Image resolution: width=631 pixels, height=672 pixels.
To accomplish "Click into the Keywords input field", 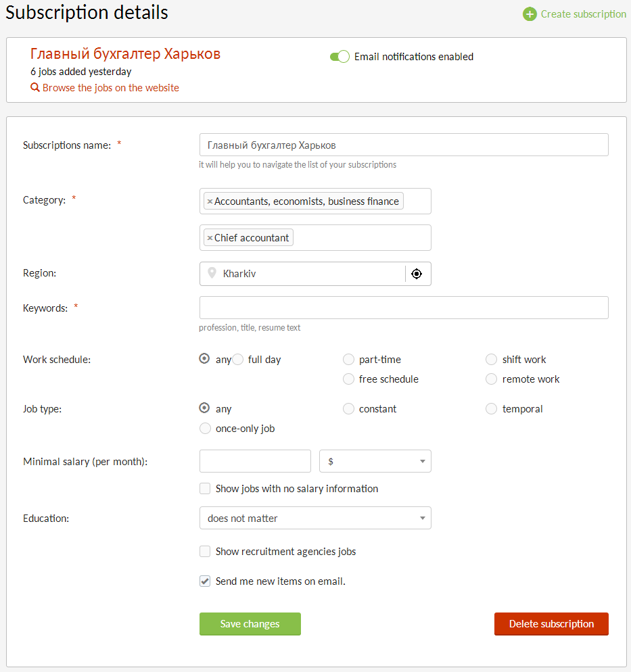I will (404, 308).
